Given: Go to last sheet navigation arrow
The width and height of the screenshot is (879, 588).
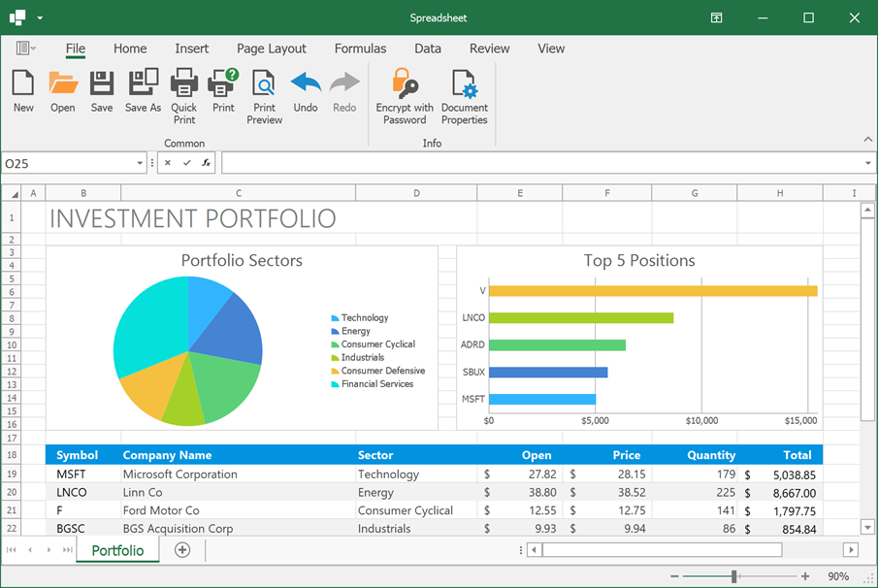Looking at the screenshot, I should (x=67, y=550).
